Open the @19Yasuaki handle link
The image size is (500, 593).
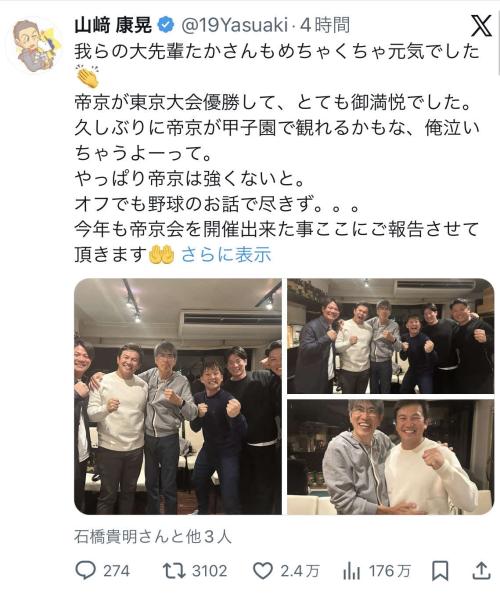coord(235,25)
